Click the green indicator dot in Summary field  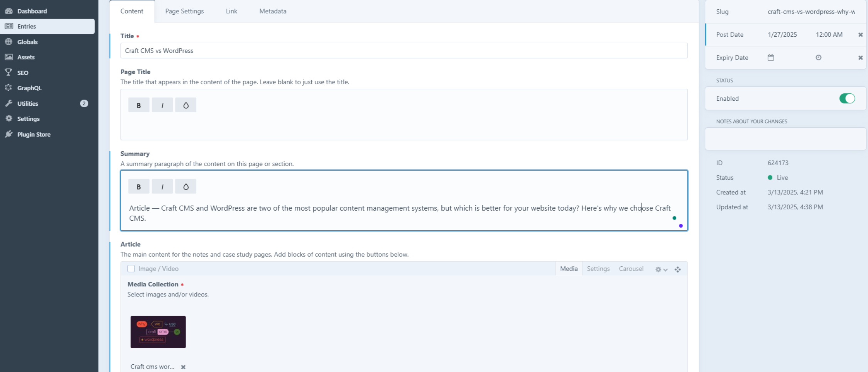674,218
